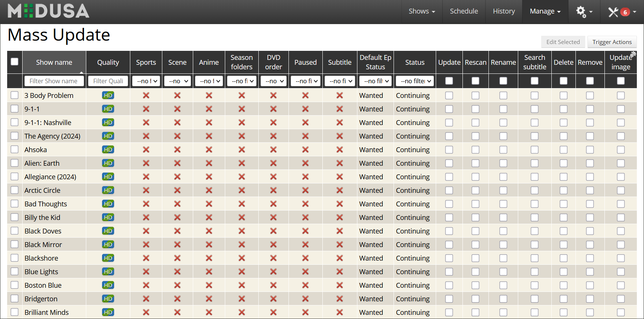
Task: Open the gear settings menu
Action: click(x=584, y=12)
